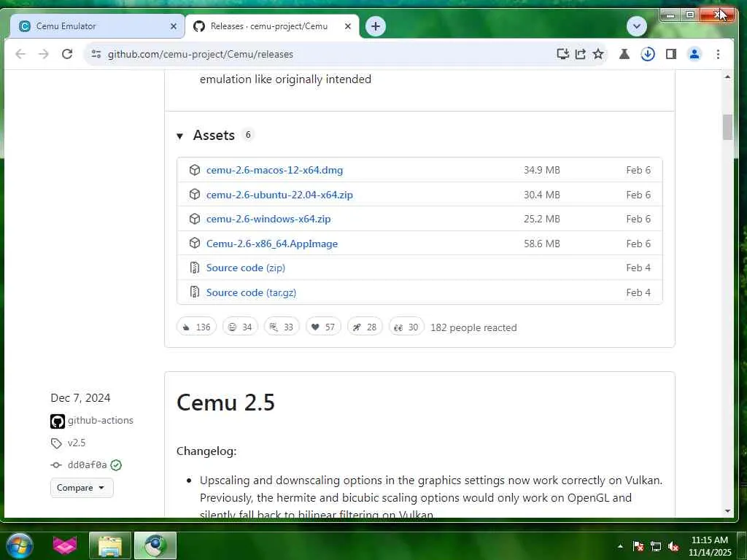View site information icon in address bar
Viewport: 747px width, 560px height.
pyautogui.click(x=96, y=54)
